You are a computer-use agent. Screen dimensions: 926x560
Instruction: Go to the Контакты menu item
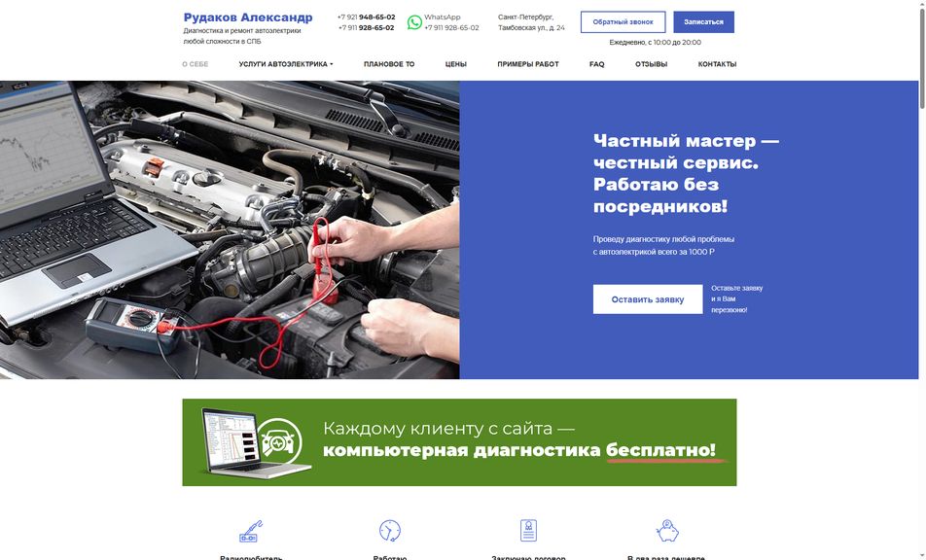[717, 64]
